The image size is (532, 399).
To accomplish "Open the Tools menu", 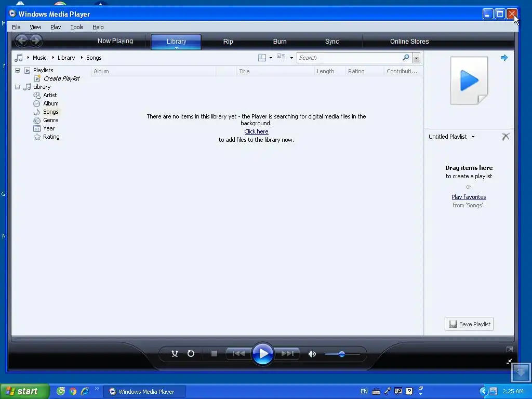I will point(77,27).
